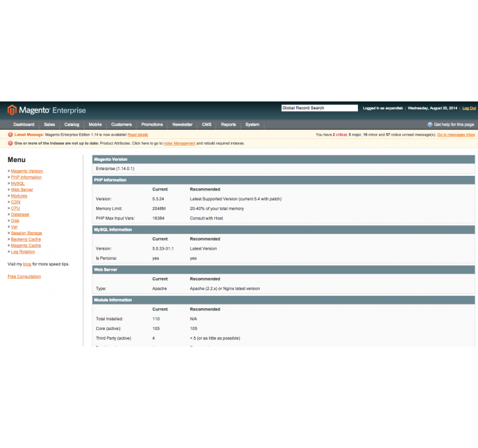Click the 20-40% of your total memory text
This screenshot has height=448, width=478.
(217, 209)
